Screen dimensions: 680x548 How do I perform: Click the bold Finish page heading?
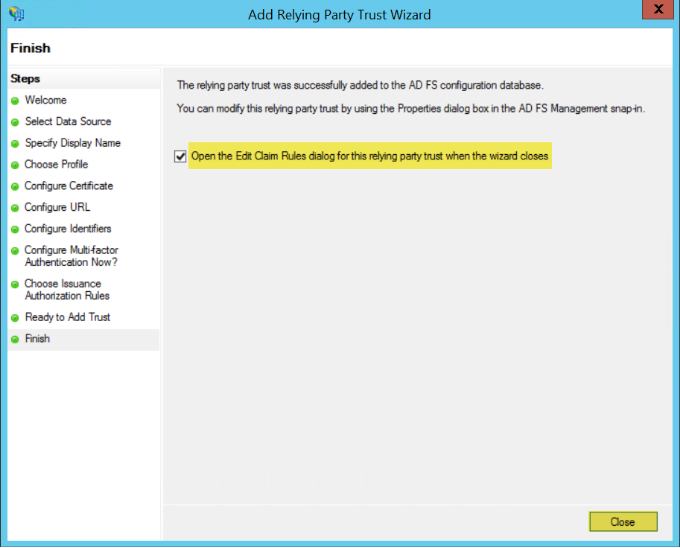click(30, 48)
